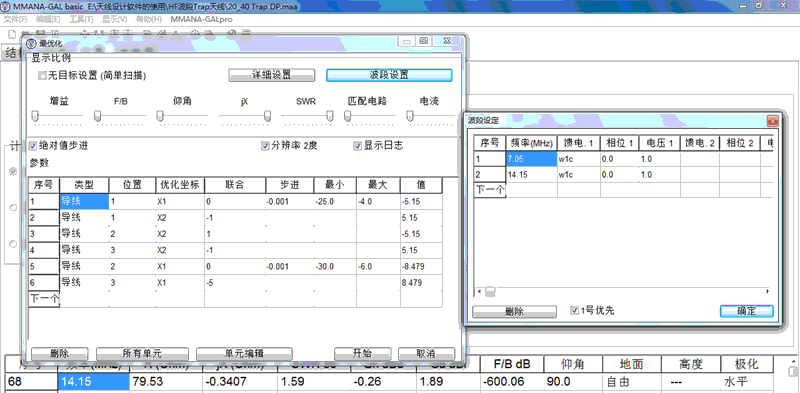This screenshot has width=800, height=393.
Task: Select the 7.05 frequency cell
Action: pos(531,159)
